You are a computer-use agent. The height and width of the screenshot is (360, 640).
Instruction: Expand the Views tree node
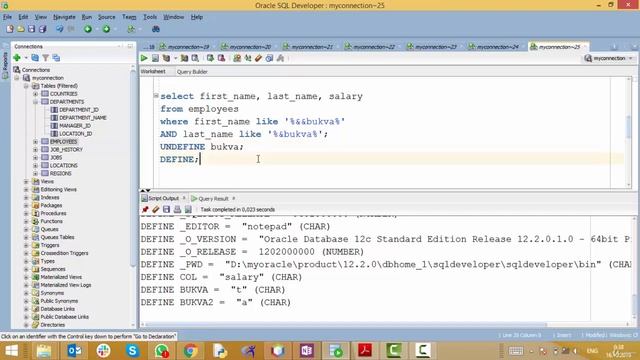pos(26,181)
